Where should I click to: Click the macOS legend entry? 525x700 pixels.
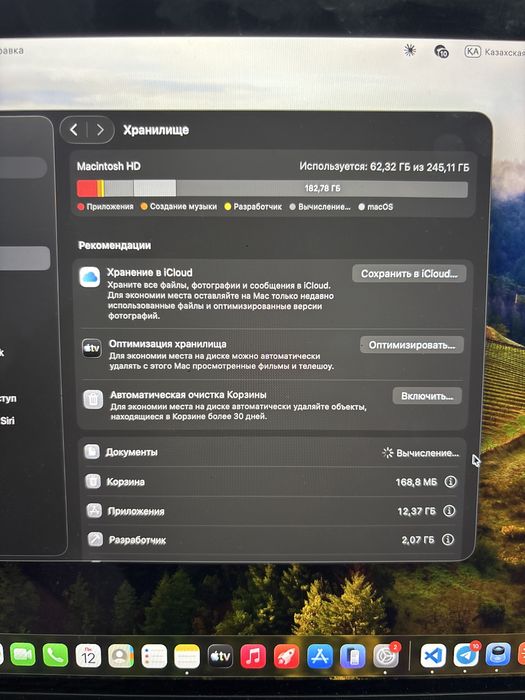tap(375, 207)
